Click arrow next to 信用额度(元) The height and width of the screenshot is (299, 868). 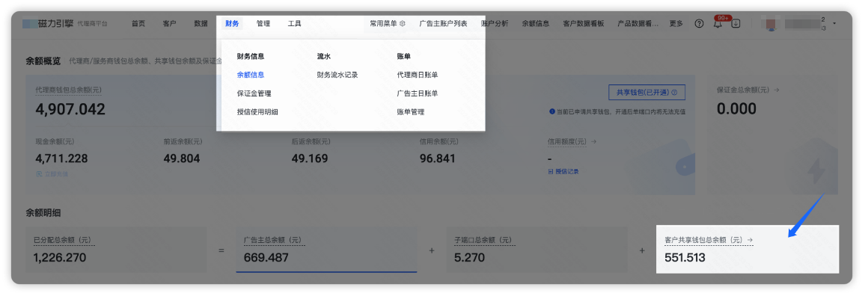(x=593, y=141)
